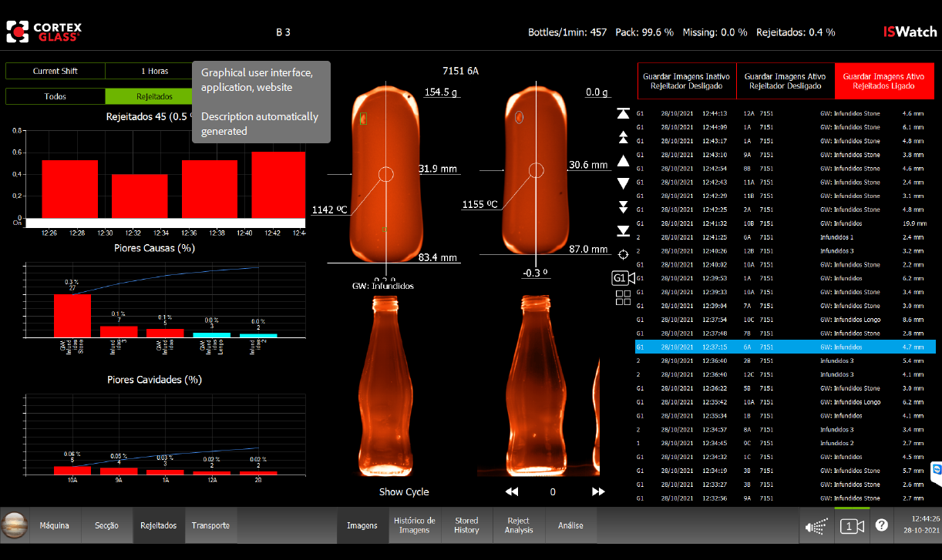
Task: Click the G1 camera announcer icon
Action: pos(622,278)
